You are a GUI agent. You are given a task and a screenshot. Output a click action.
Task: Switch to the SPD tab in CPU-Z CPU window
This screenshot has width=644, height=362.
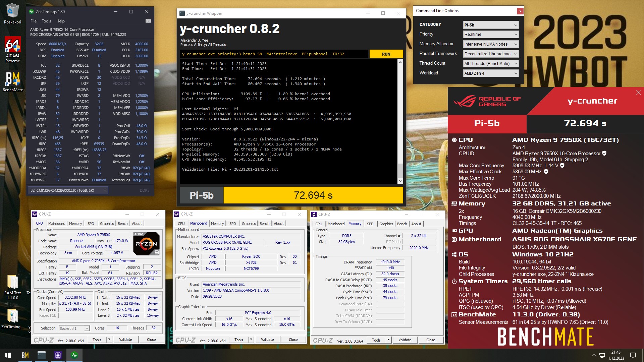[x=91, y=224]
